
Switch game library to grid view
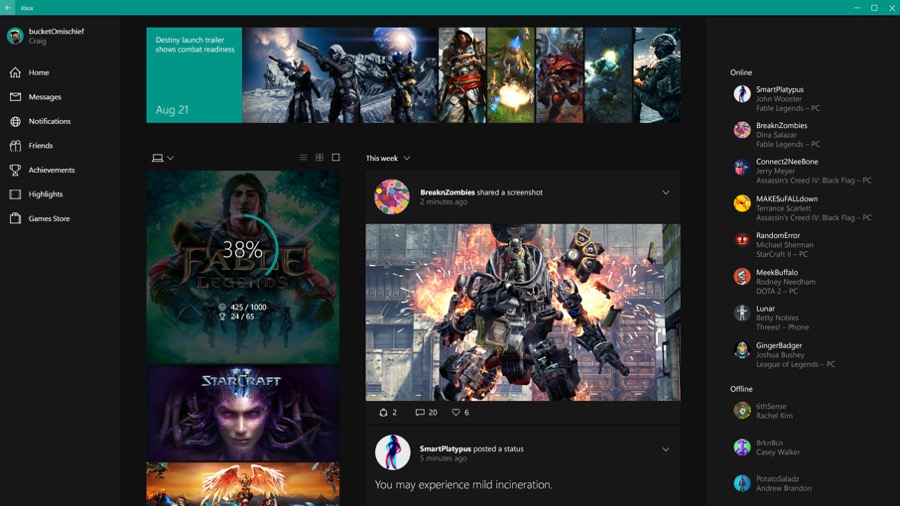(x=319, y=157)
